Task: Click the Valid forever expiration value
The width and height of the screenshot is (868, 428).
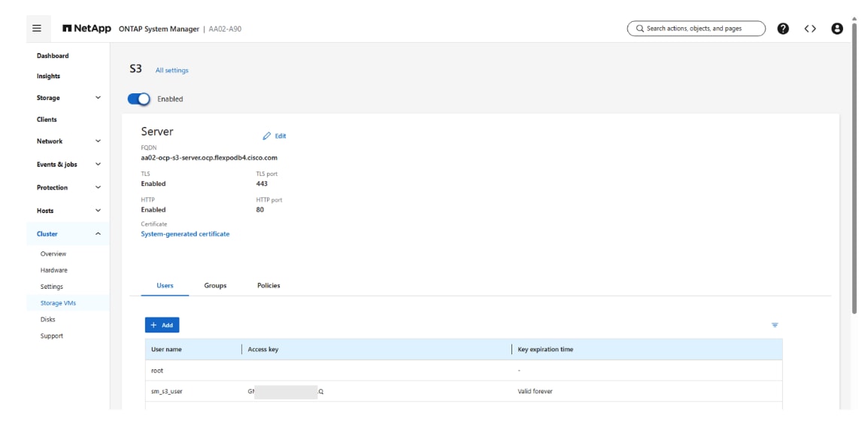Action: click(535, 391)
